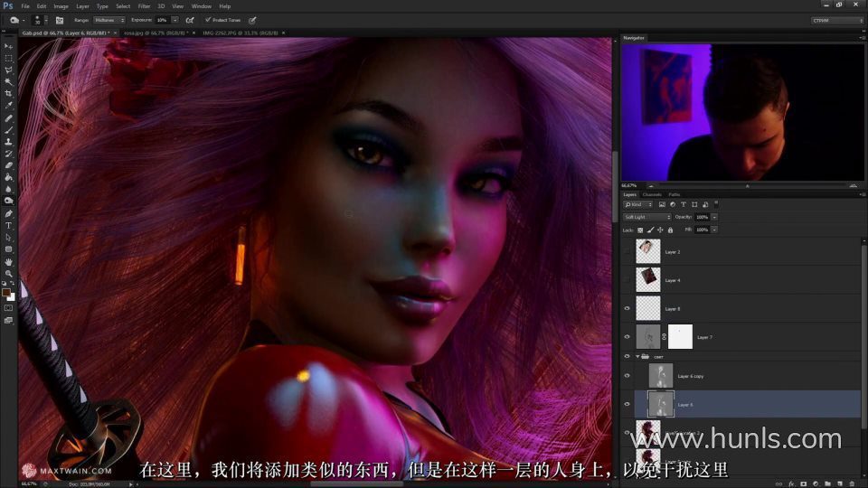The width and height of the screenshot is (868, 488).
Task: Select the Healing Brush tool
Action: [8, 118]
